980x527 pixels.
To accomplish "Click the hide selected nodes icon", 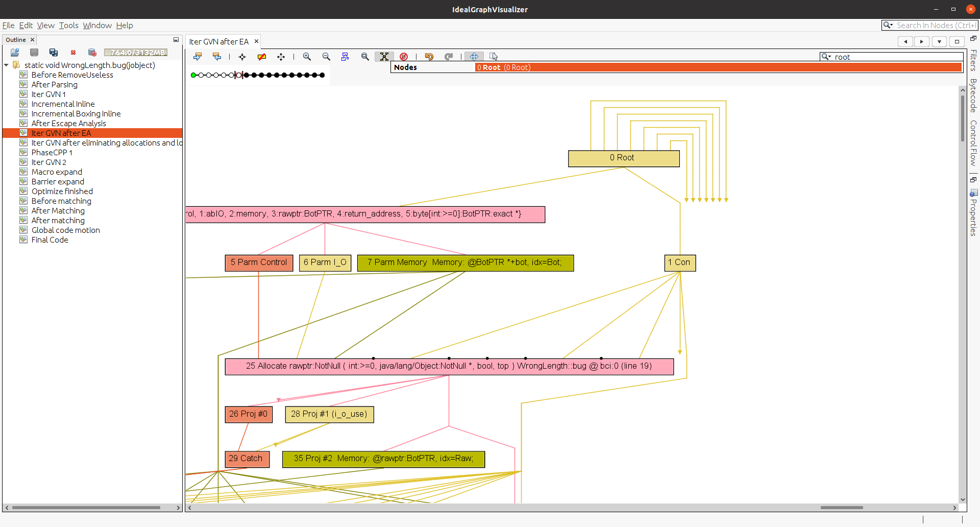I will (x=262, y=57).
